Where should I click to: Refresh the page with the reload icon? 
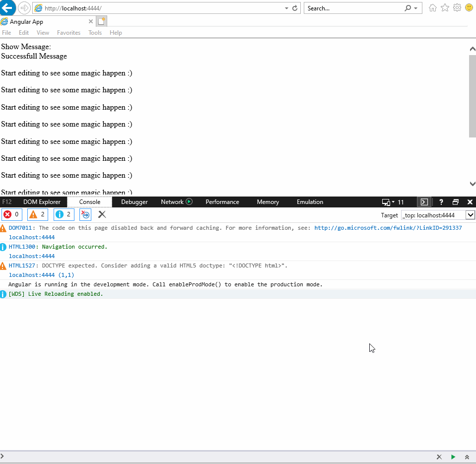point(294,8)
